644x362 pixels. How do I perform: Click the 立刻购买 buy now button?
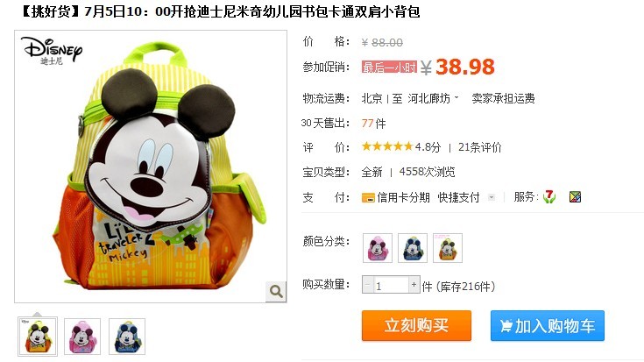tap(416, 325)
